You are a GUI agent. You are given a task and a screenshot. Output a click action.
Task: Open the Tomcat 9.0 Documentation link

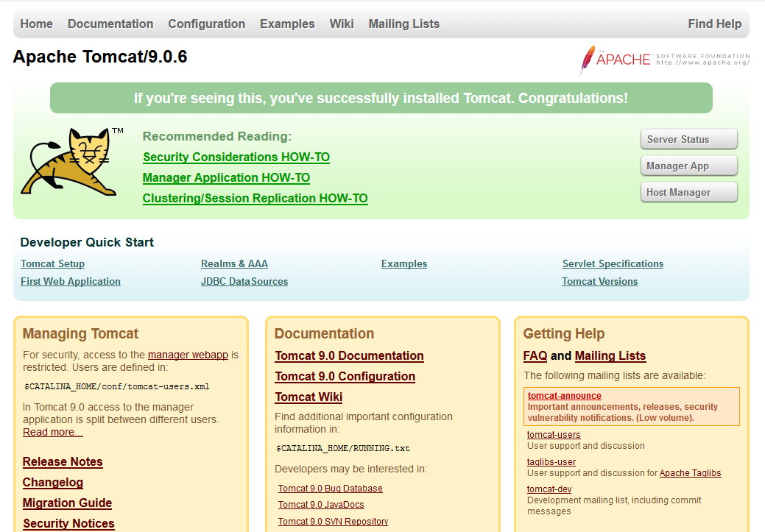[x=349, y=355]
